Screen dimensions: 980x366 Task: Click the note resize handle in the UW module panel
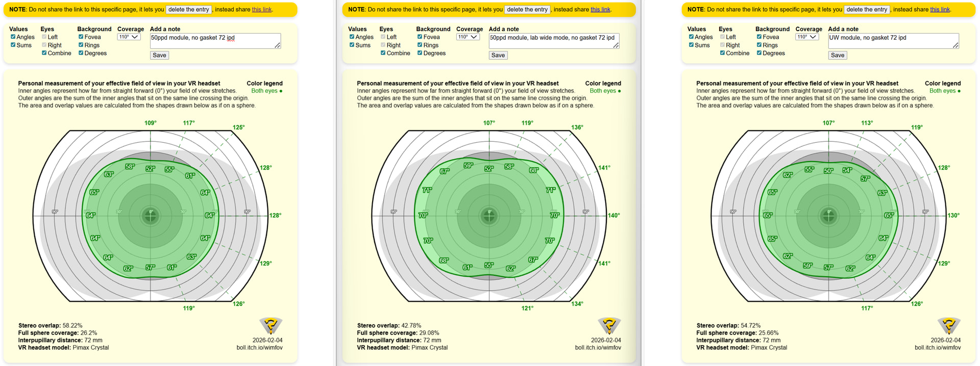pyautogui.click(x=955, y=46)
